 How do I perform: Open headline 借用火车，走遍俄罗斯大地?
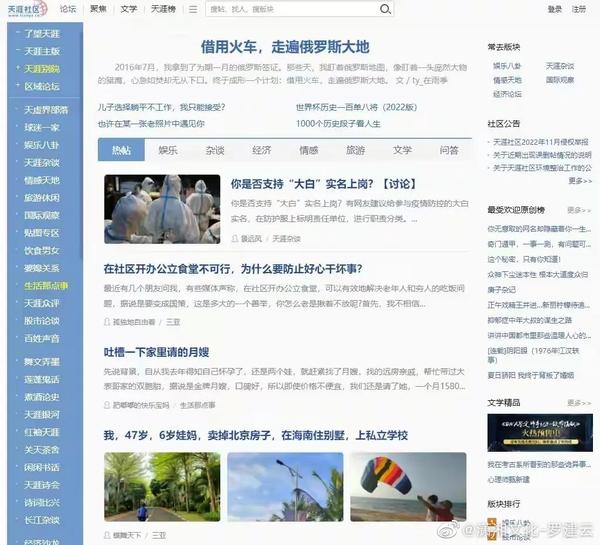click(x=285, y=47)
